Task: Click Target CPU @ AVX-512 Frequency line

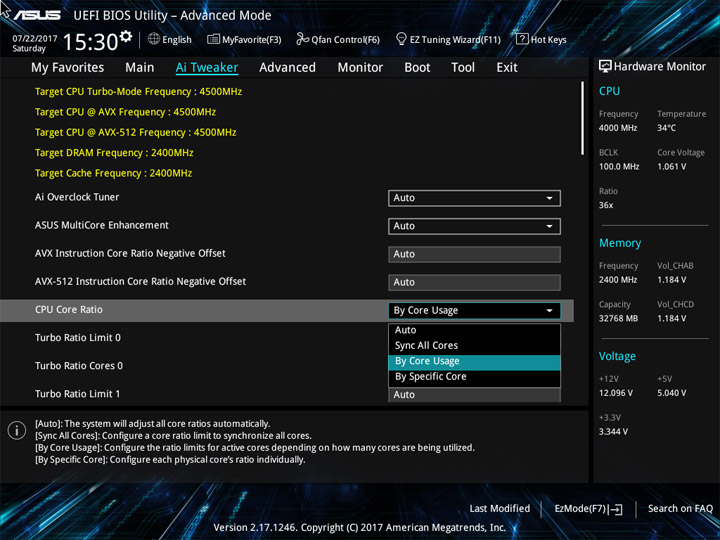Action: point(135,133)
